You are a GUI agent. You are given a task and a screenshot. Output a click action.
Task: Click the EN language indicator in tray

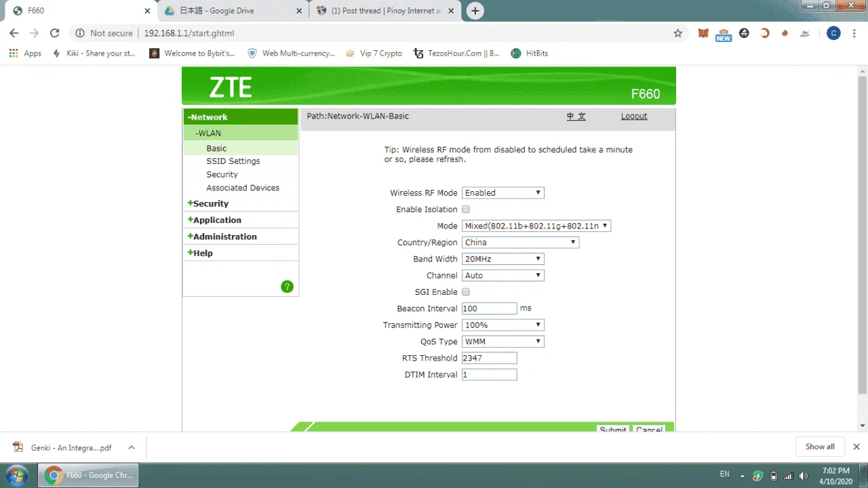725,474
